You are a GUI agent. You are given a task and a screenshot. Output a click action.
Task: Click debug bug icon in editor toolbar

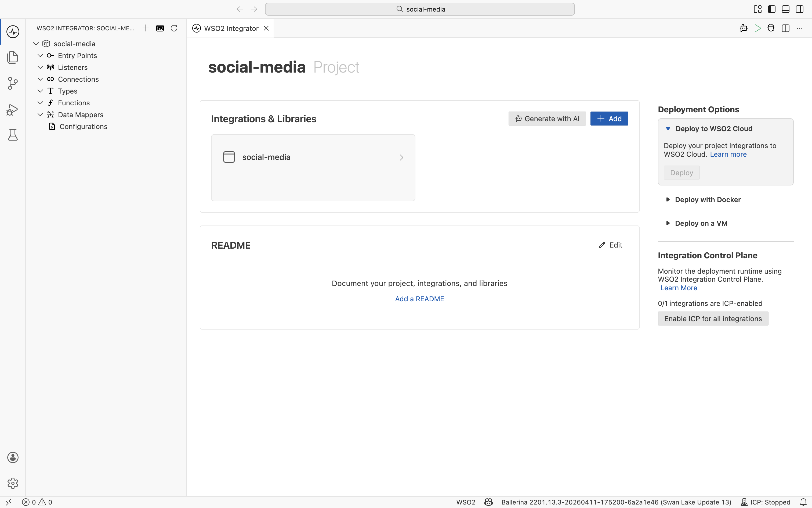771,28
